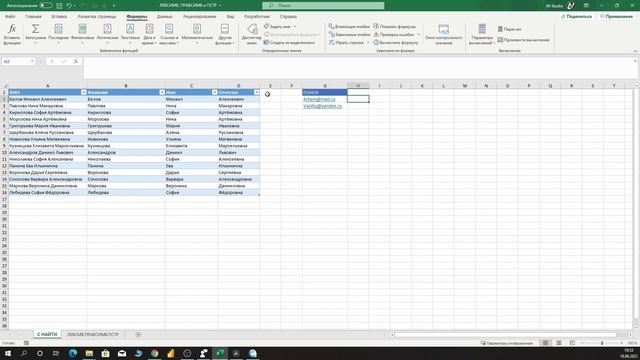Click the Save icon in title bar
This screenshot has height=360, width=640.
pyautogui.click(x=59, y=6)
